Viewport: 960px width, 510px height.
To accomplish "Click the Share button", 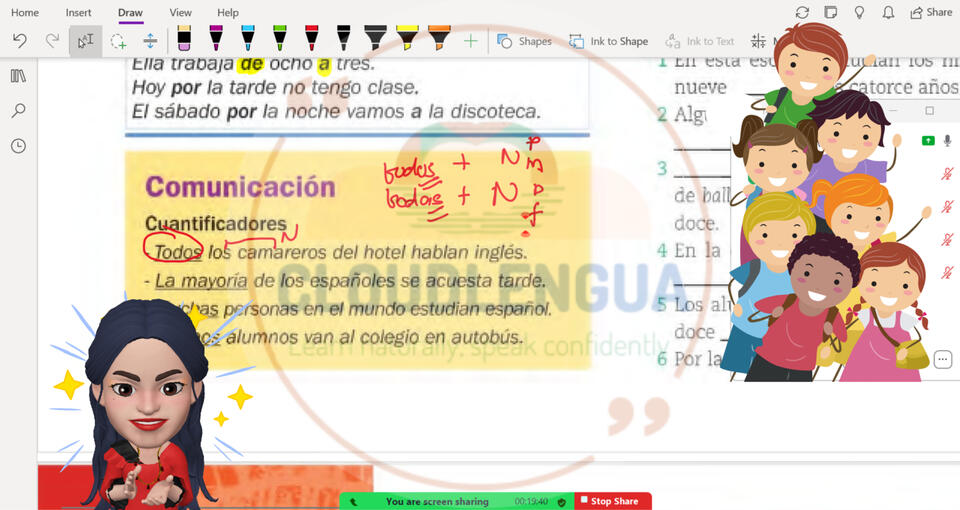I will pyautogui.click(x=931, y=12).
